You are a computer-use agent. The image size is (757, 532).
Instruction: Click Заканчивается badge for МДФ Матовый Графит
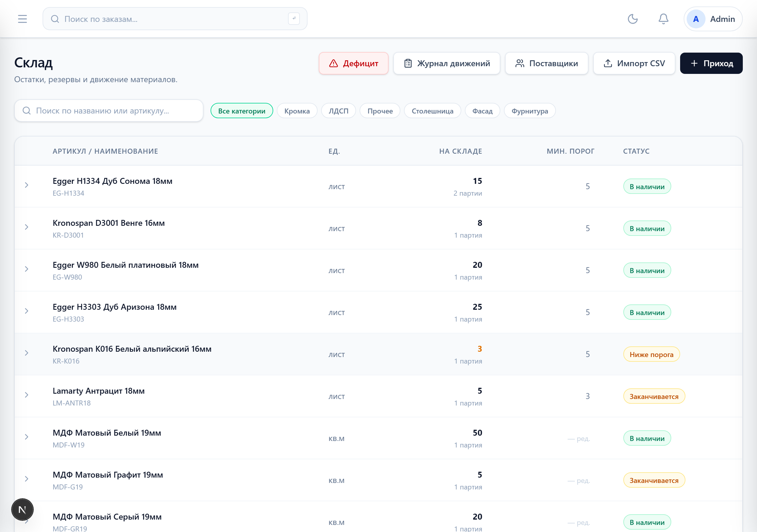(x=654, y=480)
